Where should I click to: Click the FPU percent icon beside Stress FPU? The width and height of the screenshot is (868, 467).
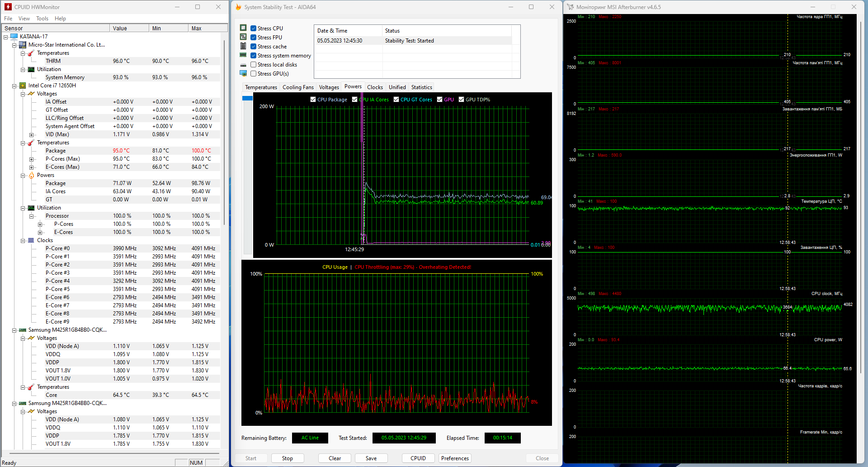point(244,37)
